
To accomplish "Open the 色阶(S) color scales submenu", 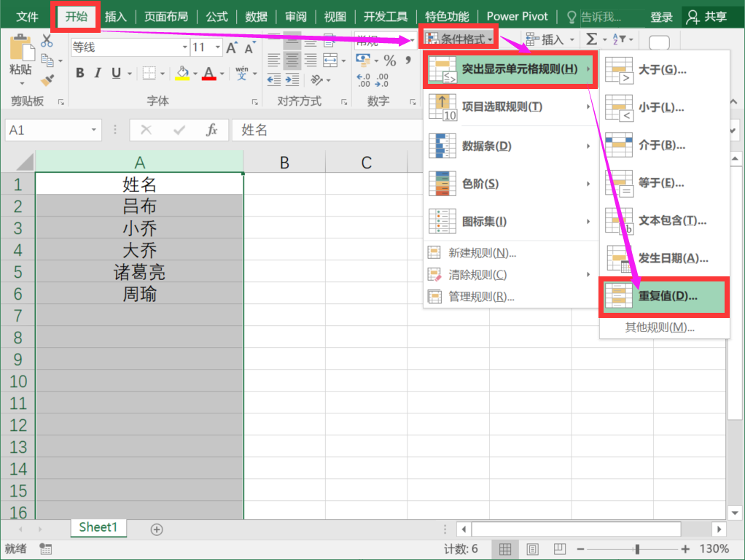I will tap(510, 184).
